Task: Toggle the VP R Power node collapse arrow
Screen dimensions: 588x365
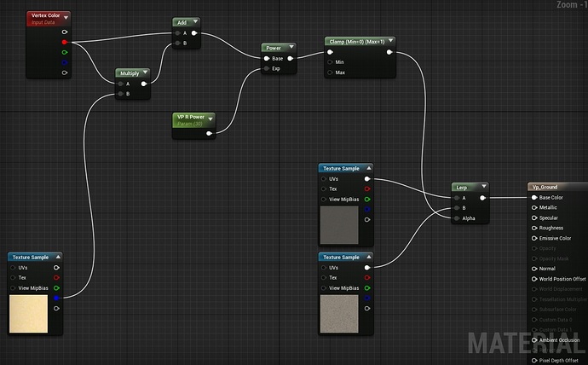Action: pos(210,119)
